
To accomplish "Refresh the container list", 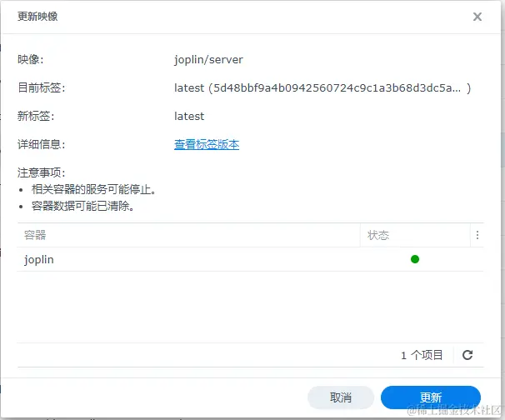I will [467, 355].
